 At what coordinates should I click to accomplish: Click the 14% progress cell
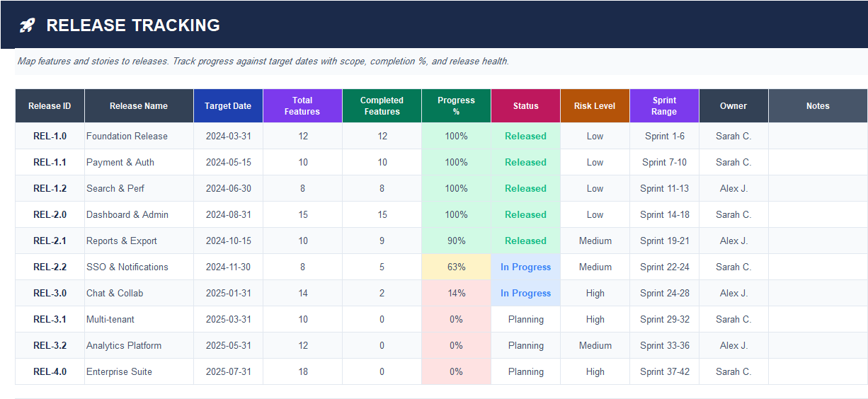456,293
